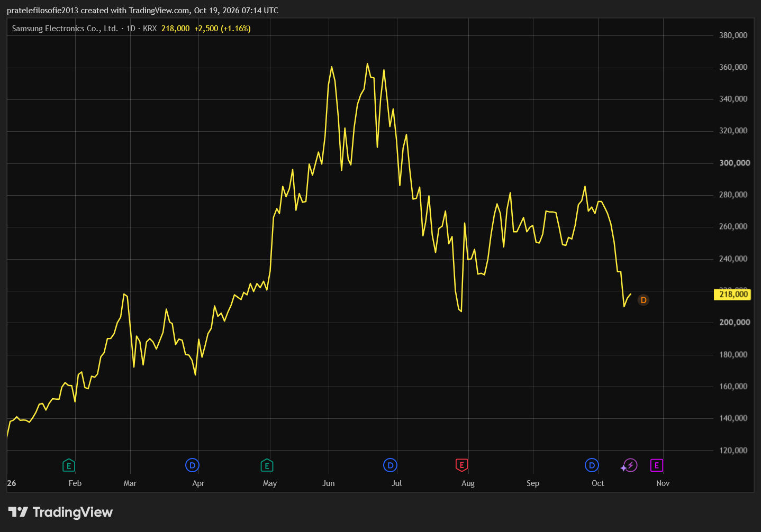761x532 pixels.
Task: Select the Mar label on the time axis
Action: 130,483
